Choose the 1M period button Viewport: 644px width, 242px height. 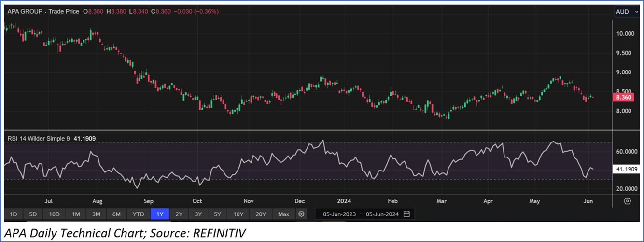click(x=76, y=214)
